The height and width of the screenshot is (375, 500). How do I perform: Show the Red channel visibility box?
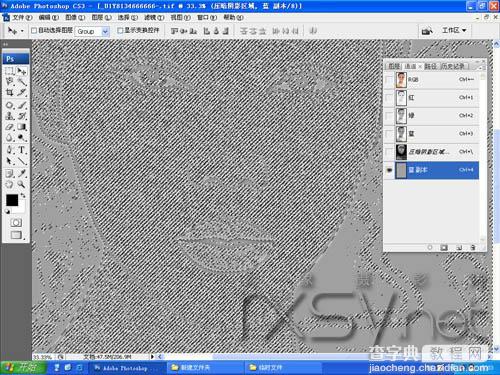coord(389,98)
